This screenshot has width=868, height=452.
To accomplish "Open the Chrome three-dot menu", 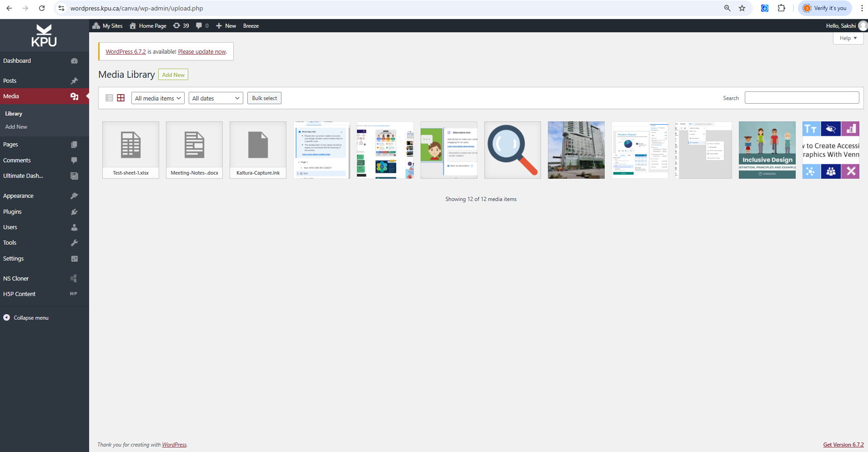I will point(862,8).
